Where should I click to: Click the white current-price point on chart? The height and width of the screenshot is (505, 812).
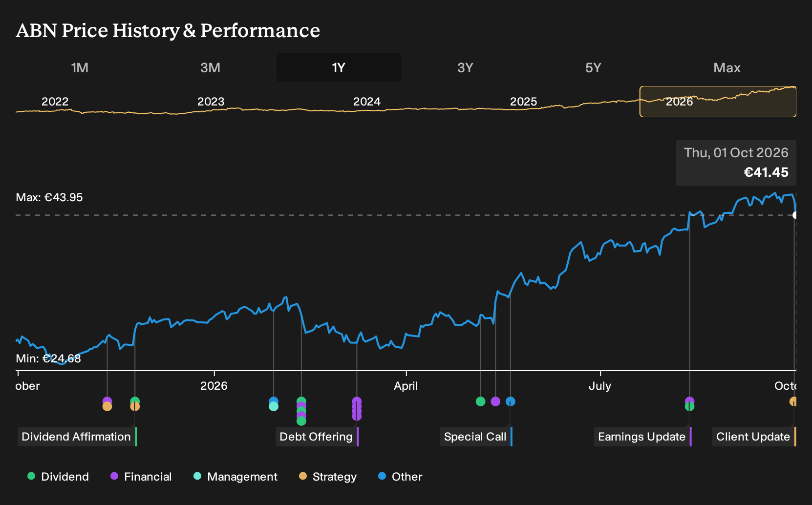coord(795,215)
